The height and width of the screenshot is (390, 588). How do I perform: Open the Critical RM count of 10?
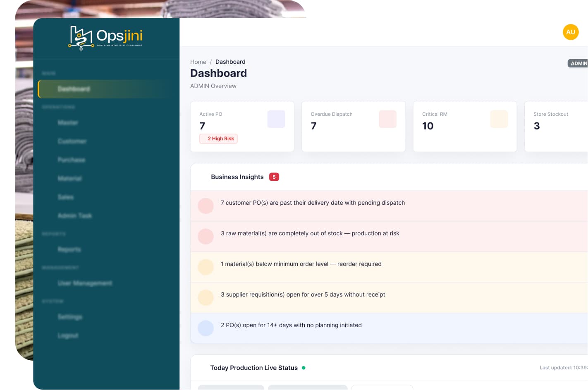pos(428,126)
